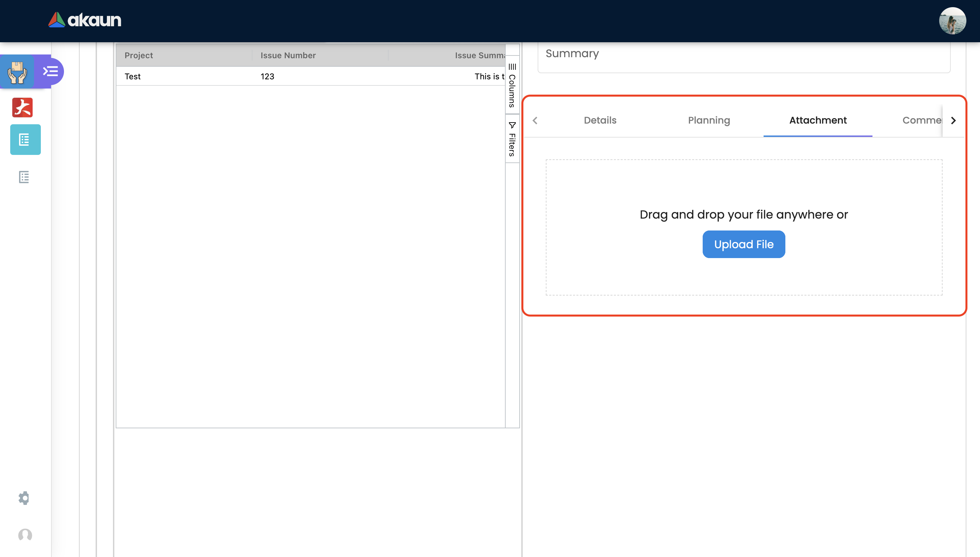Open the hands-holding-box app icon

17,71
